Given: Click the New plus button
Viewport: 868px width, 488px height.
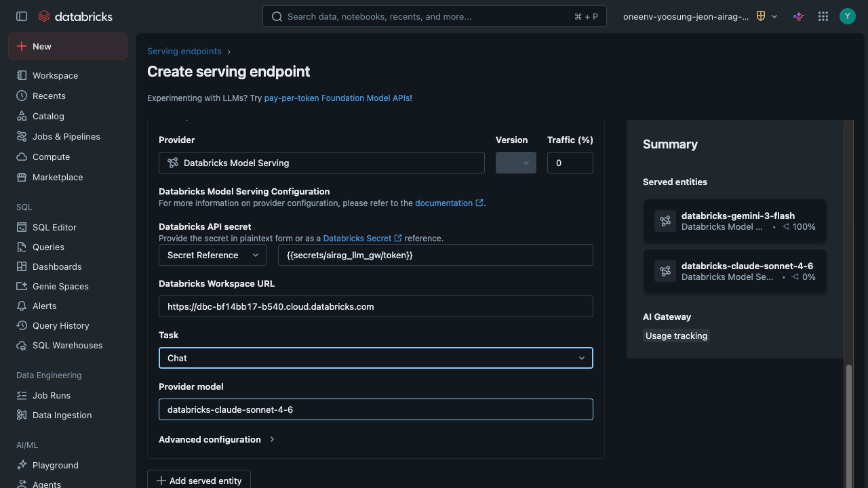Looking at the screenshot, I should 68,46.
